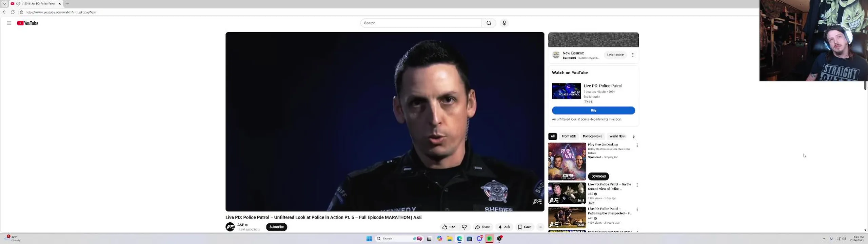Click the YouTube URL in the address bar
Screen dimensions: 868x244
point(61,12)
